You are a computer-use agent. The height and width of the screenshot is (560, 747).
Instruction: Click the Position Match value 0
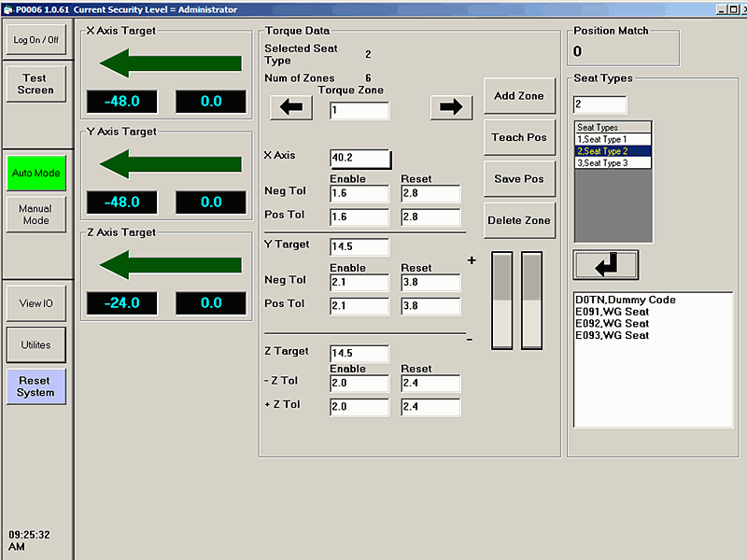(577, 51)
